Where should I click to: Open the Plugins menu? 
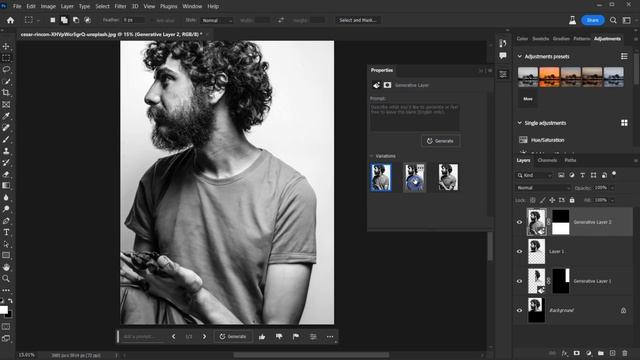[169, 6]
